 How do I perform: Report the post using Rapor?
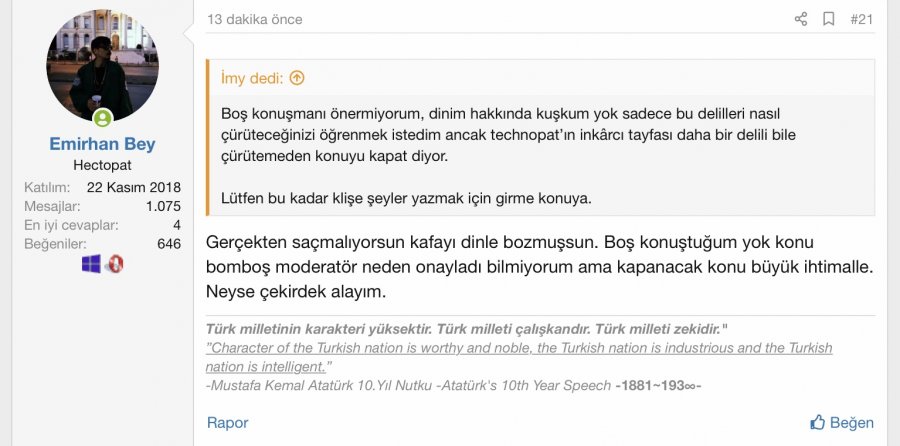[x=227, y=422]
